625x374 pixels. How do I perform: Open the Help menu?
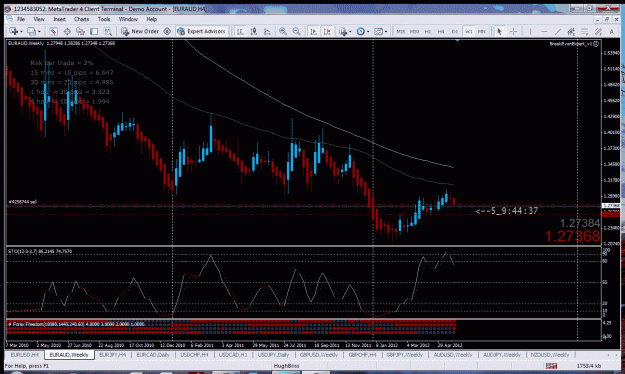tap(151, 19)
